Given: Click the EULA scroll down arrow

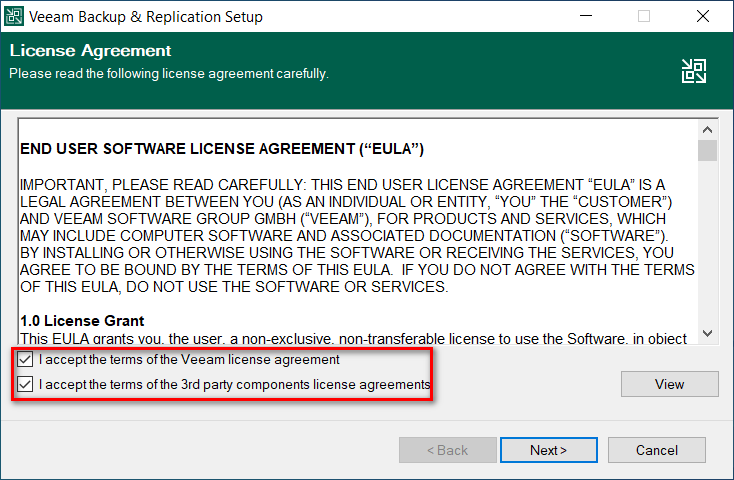Looking at the screenshot, I should click(707, 333).
